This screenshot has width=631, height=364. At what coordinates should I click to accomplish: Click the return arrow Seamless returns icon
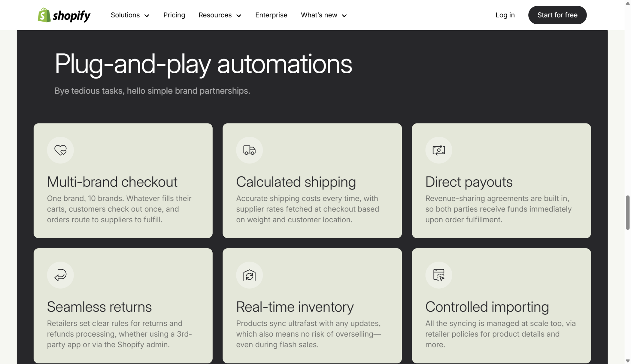tap(60, 275)
